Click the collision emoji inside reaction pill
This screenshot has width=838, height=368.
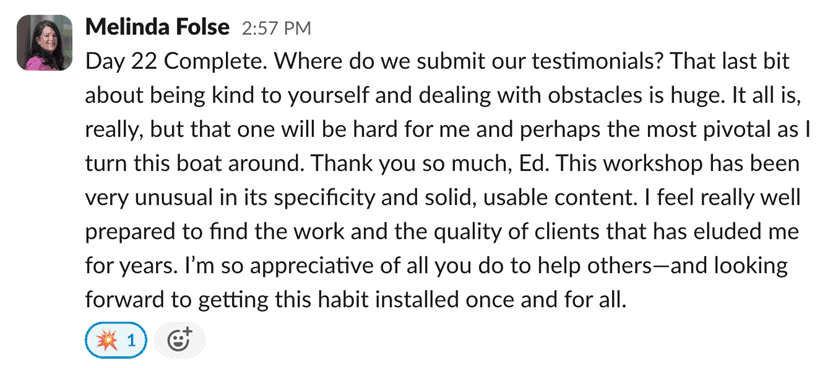pyautogui.click(x=106, y=340)
